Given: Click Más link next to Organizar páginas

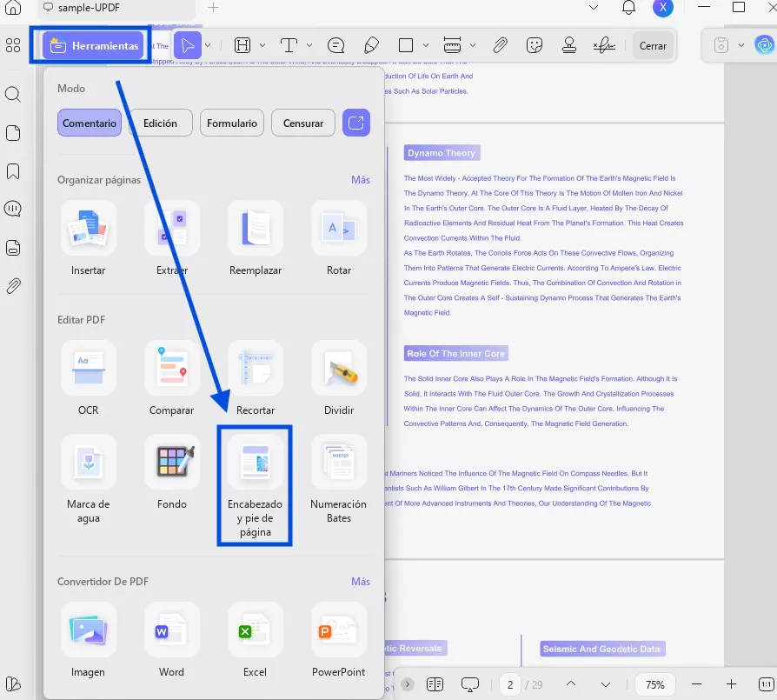Looking at the screenshot, I should [x=361, y=179].
